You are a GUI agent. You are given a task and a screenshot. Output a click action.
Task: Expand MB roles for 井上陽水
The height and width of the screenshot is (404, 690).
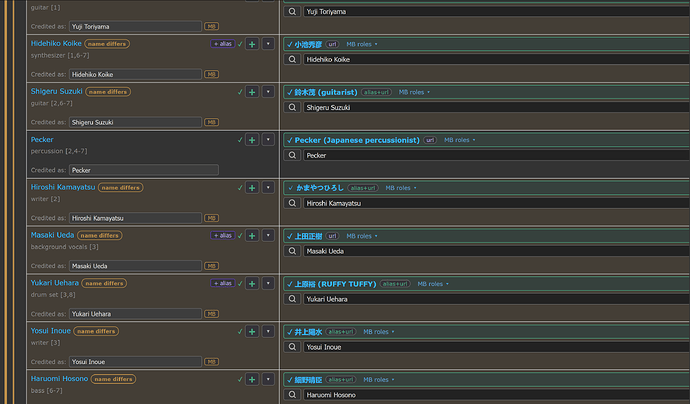coord(379,332)
